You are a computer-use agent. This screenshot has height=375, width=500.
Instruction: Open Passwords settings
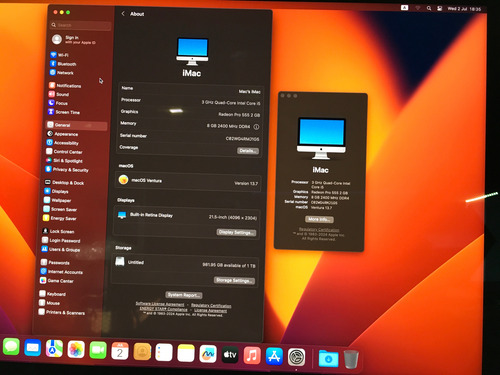coord(55,262)
